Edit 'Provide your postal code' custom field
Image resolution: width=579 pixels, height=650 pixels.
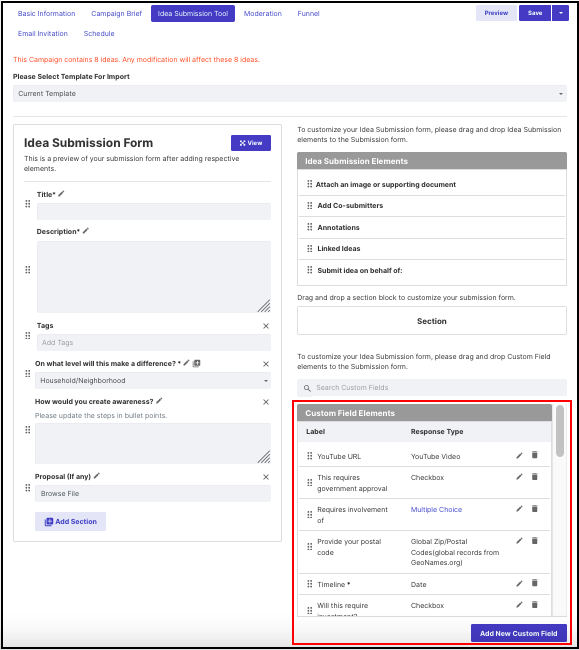point(519,541)
